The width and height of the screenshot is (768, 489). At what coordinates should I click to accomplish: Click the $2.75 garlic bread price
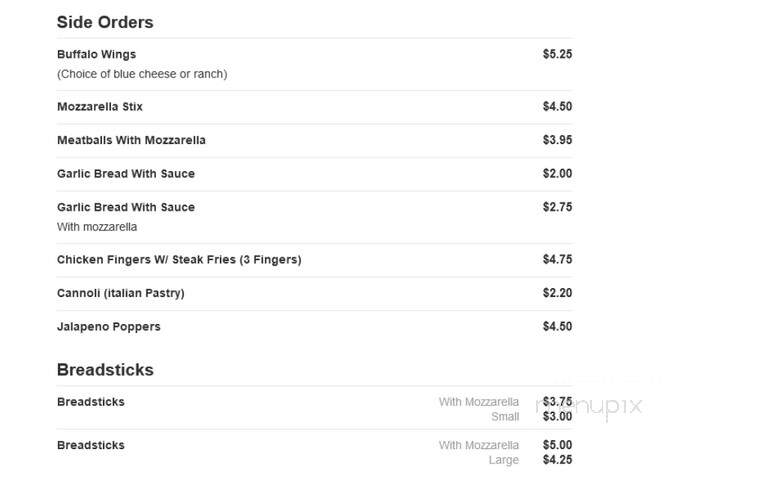coord(557,207)
